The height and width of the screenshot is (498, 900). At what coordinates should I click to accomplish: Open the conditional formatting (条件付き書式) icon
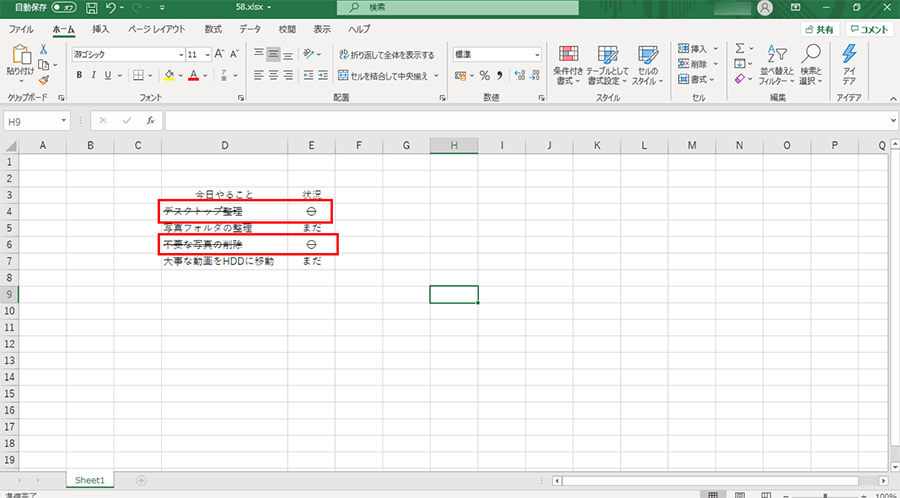pyautogui.click(x=568, y=63)
